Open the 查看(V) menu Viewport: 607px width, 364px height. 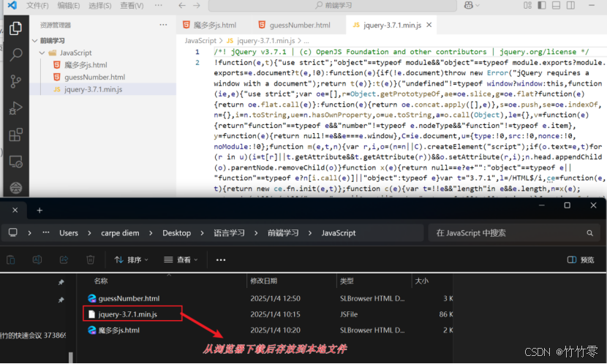pyautogui.click(x=132, y=5)
